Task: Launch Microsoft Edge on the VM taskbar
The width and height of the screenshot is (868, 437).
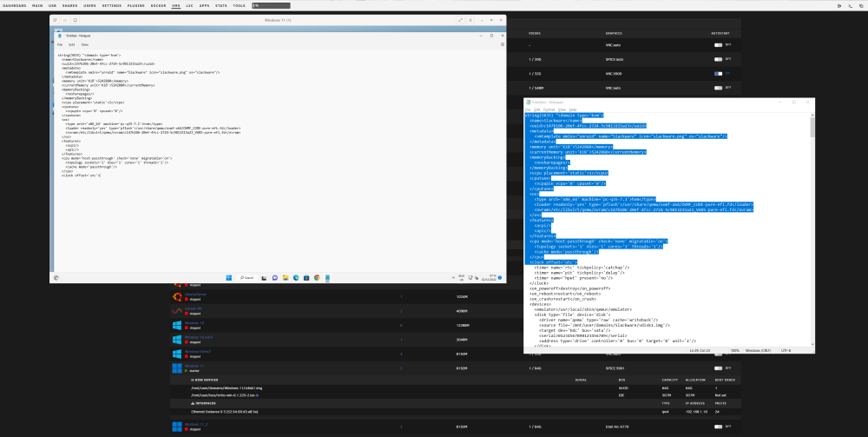Action: pyautogui.click(x=296, y=277)
